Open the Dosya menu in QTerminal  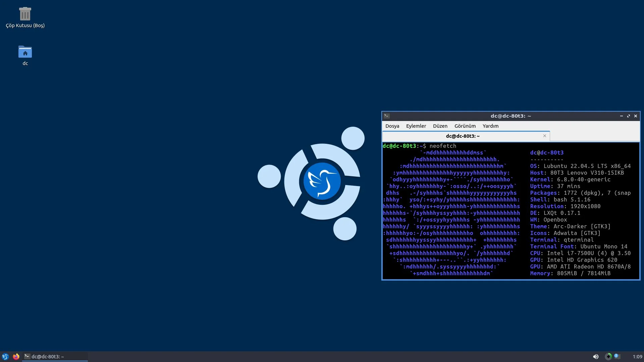click(x=392, y=126)
